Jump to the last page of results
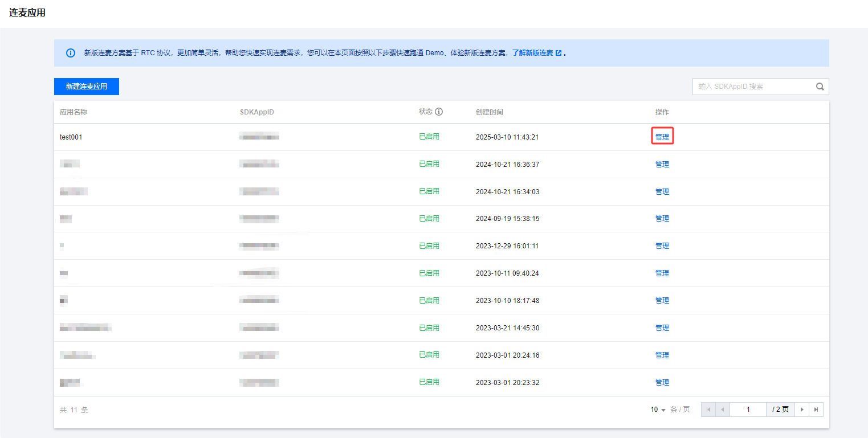The width and height of the screenshot is (868, 438). point(816,410)
